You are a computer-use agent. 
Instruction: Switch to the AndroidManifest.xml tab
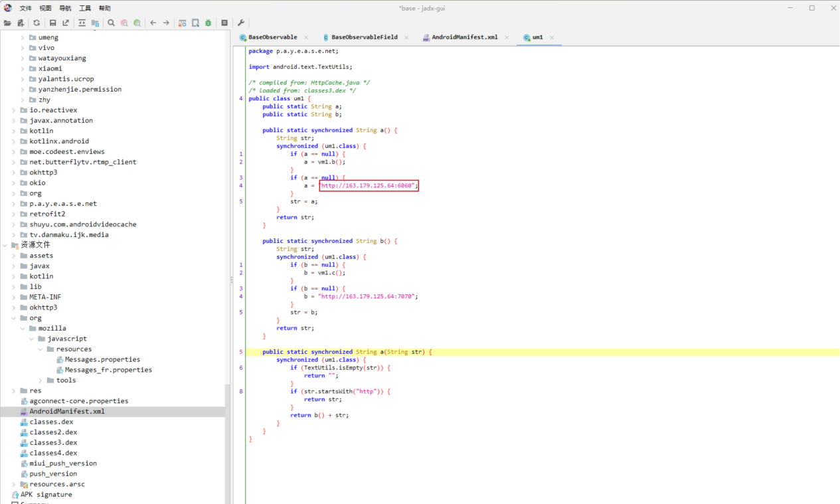pos(464,37)
